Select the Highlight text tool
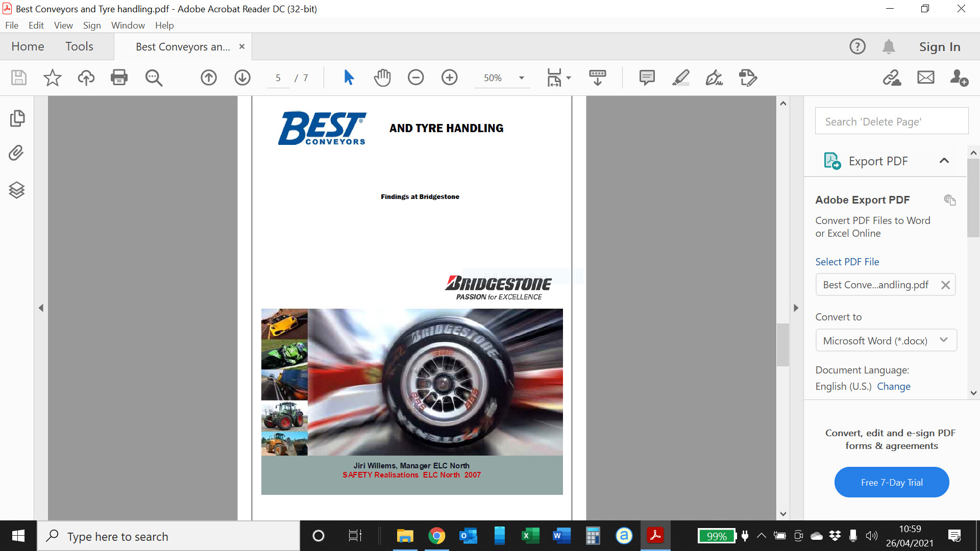Viewport: 980px width, 551px height. pos(680,78)
